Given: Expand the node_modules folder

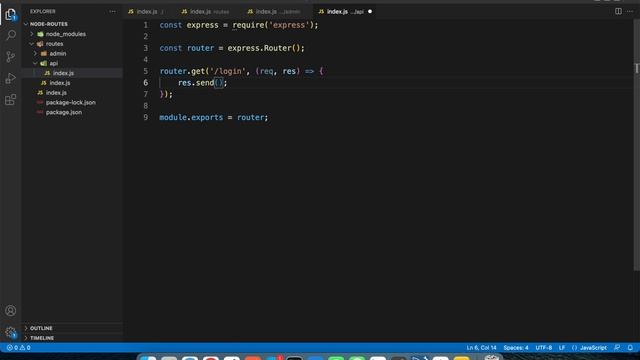Looking at the screenshot, I should tap(65, 34).
